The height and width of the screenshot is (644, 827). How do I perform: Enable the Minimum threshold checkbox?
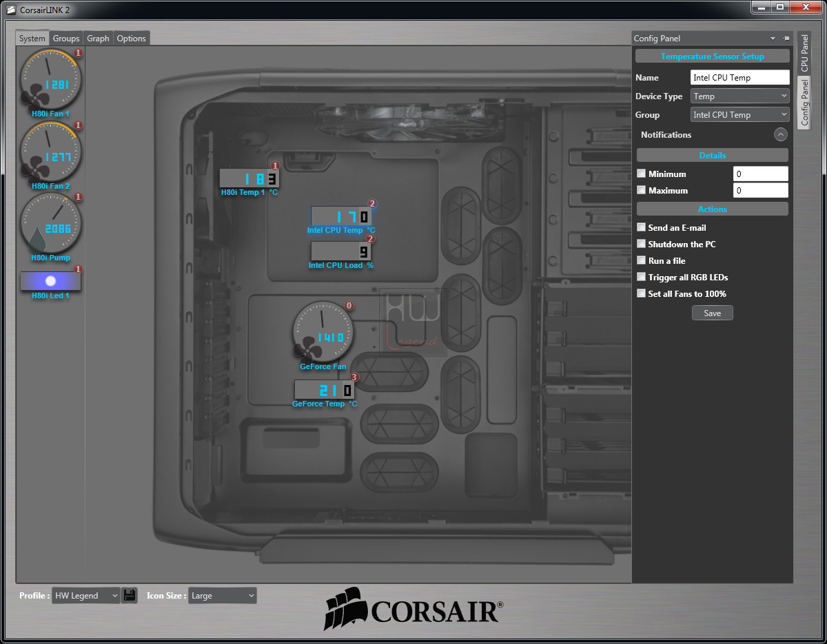coord(642,174)
